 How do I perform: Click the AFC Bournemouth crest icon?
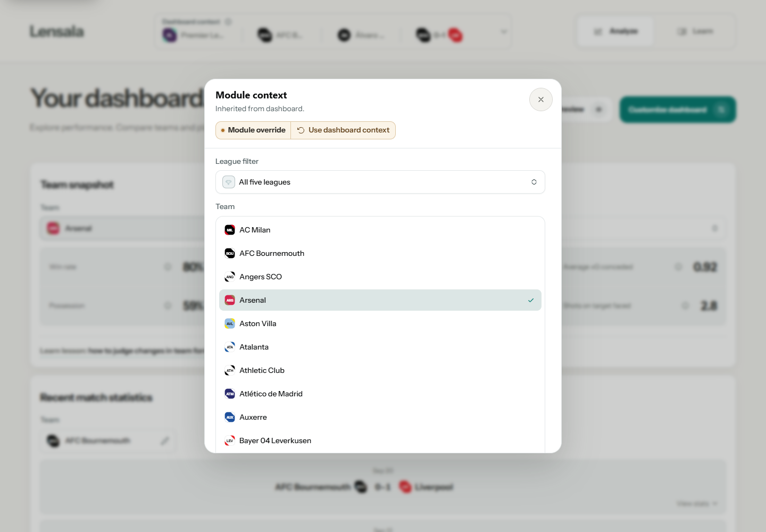[230, 253]
